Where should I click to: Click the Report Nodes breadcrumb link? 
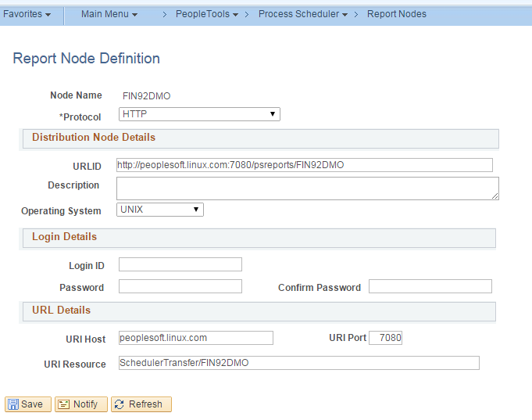397,14
